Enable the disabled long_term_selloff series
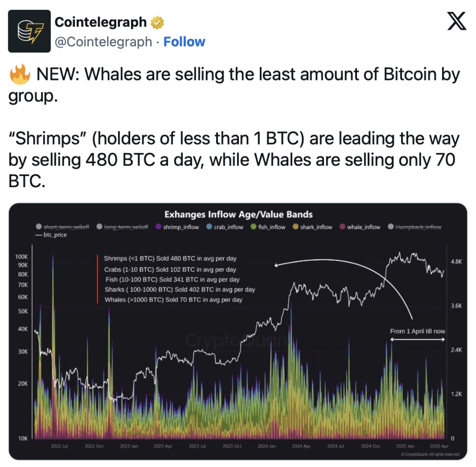 [x=122, y=227]
